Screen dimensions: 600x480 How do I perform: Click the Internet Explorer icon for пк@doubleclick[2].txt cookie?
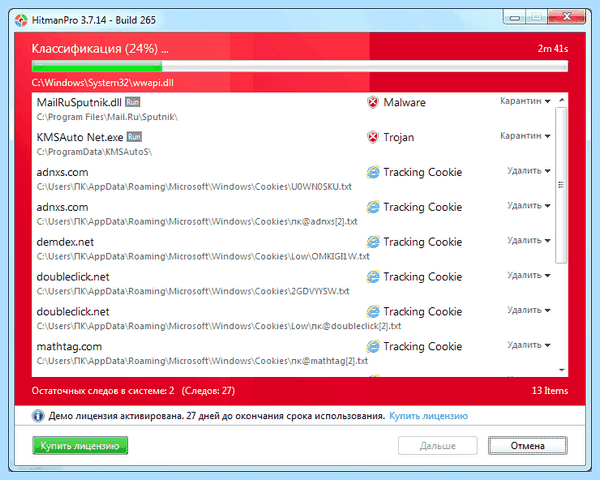(373, 312)
